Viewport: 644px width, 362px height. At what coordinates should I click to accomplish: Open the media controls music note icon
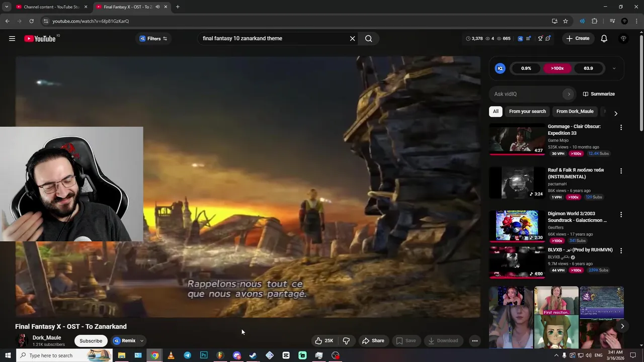point(612,21)
